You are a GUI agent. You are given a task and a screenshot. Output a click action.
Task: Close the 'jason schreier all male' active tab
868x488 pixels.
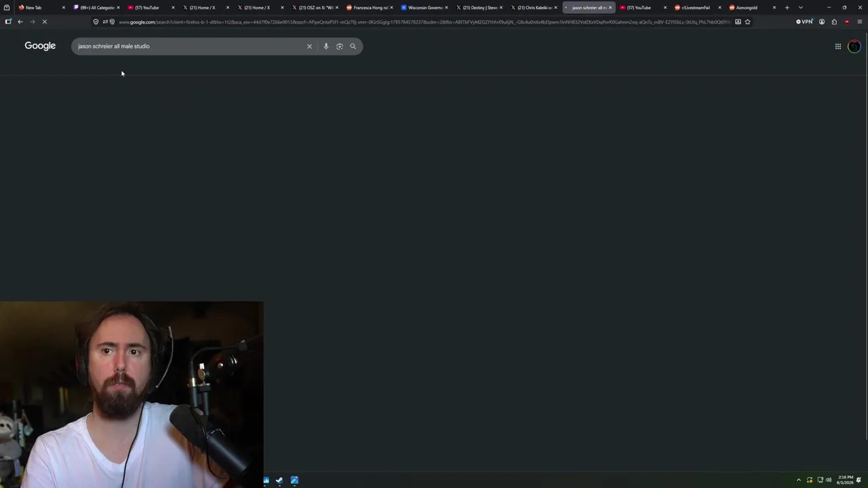pos(610,7)
